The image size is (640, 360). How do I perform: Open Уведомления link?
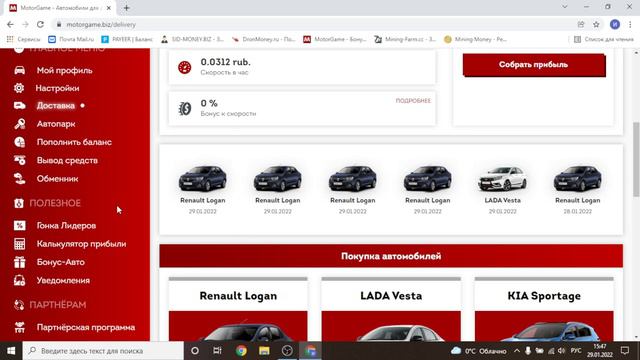click(63, 280)
